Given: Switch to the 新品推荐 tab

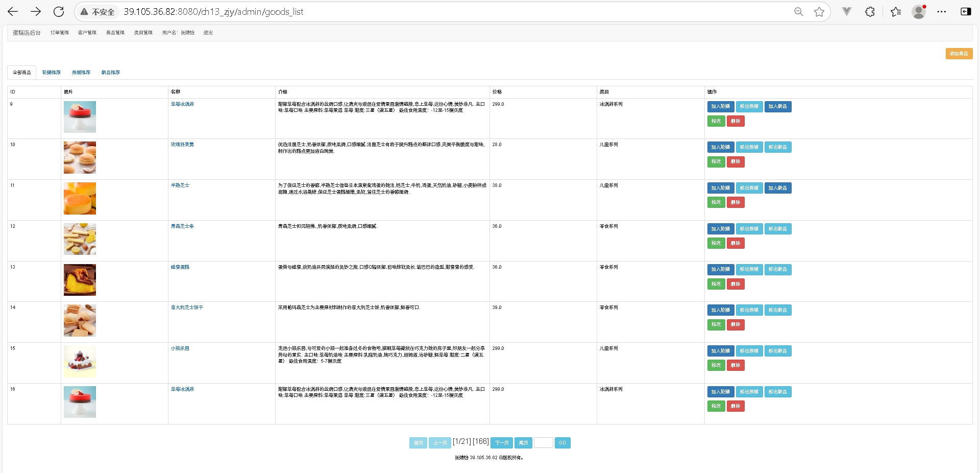Looking at the screenshot, I should 110,73.
